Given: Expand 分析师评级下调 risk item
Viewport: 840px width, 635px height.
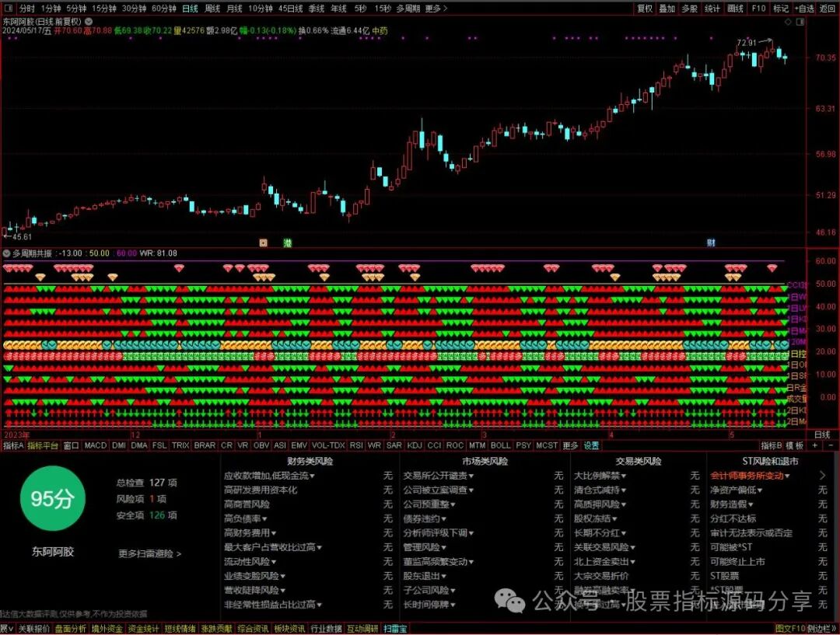Looking at the screenshot, I should [438, 532].
